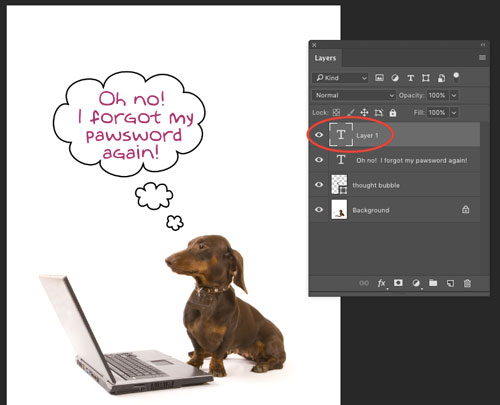
Task: Create a new group folder
Action: pos(433,283)
